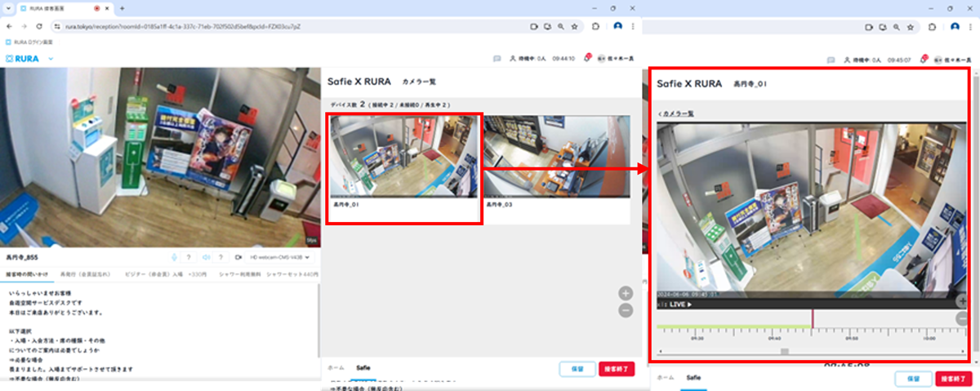Click the 高円寺_855 room name label
This screenshot has width=980, height=391.
(x=22, y=256)
